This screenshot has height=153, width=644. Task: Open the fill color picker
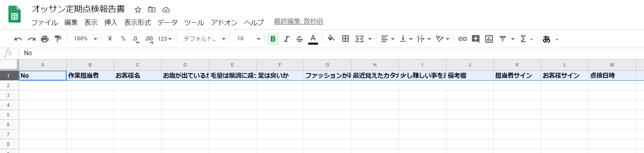tap(331, 39)
